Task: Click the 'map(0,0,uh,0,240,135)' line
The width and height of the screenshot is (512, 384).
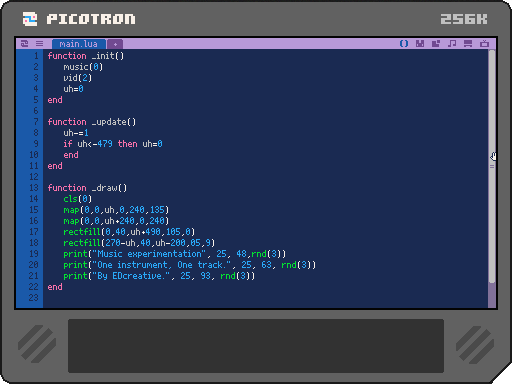Action: click(x=116, y=210)
